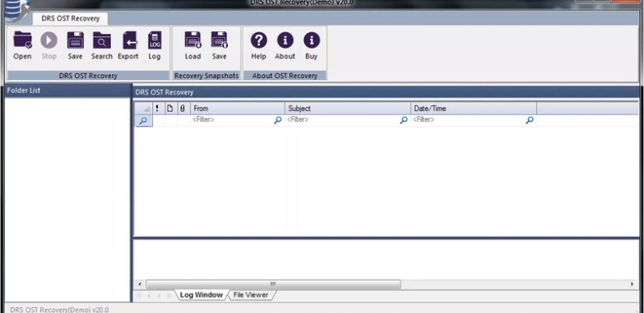The image size is (644, 313).
Task: Click the horizontal scrollbar thumb in log pane
Action: (273, 284)
